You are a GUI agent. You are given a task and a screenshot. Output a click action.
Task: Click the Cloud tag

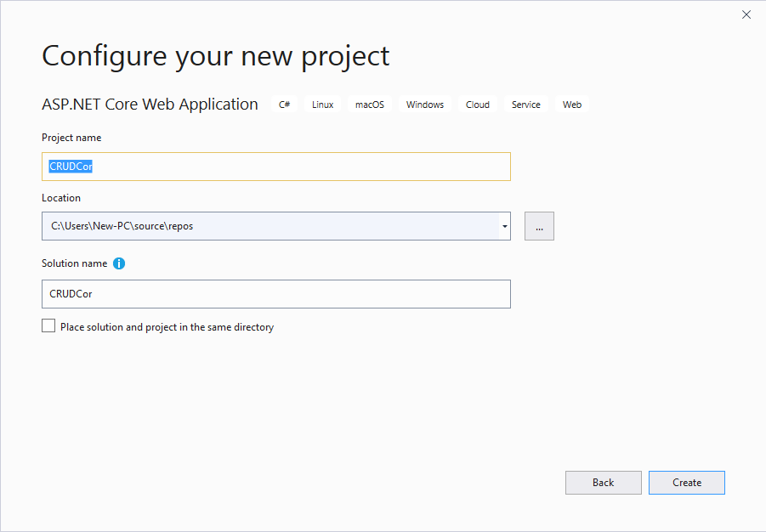click(478, 105)
